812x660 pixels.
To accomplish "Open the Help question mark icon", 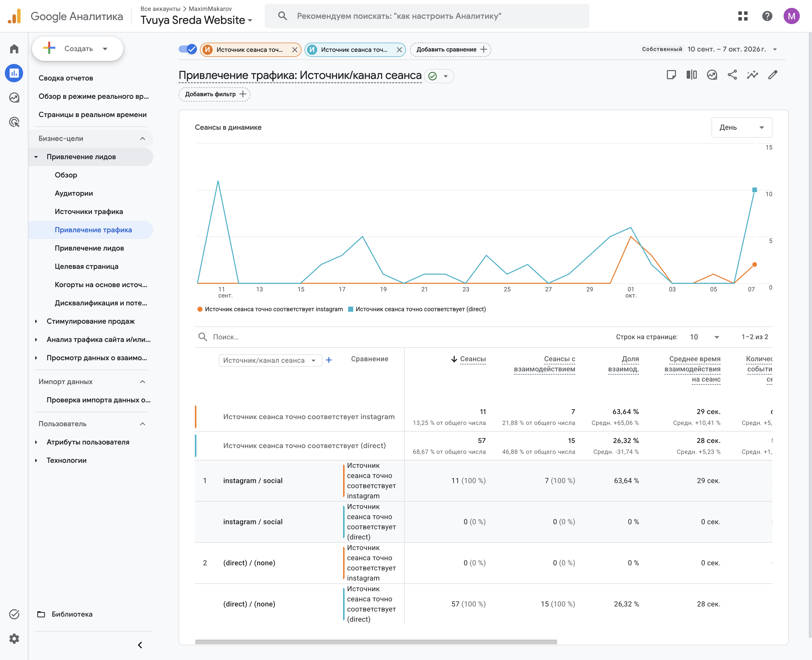I will 767,16.
